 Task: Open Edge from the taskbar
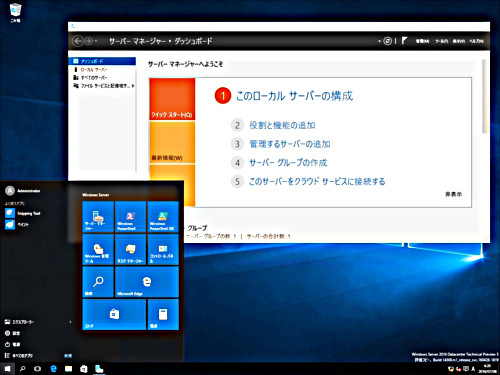(x=53, y=369)
